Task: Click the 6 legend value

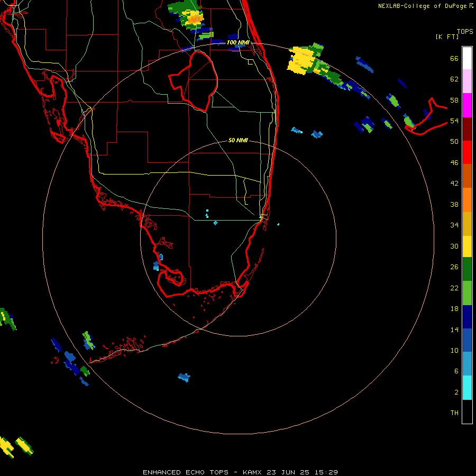Action: [456, 371]
